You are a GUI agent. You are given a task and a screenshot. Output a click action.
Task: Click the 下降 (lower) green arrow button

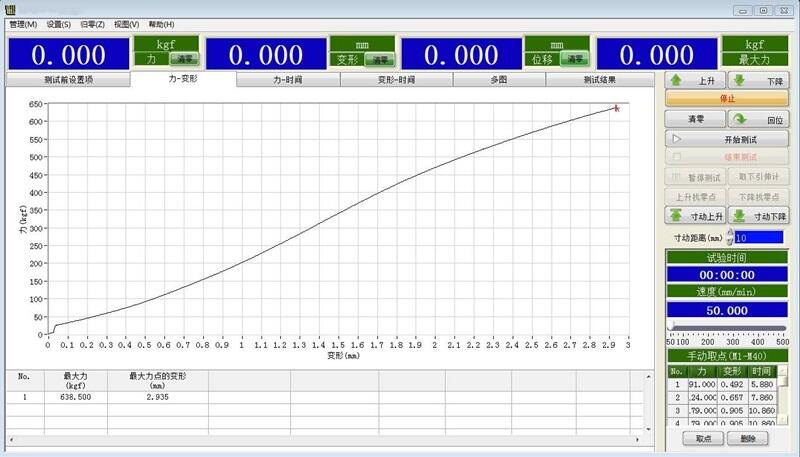(759, 80)
